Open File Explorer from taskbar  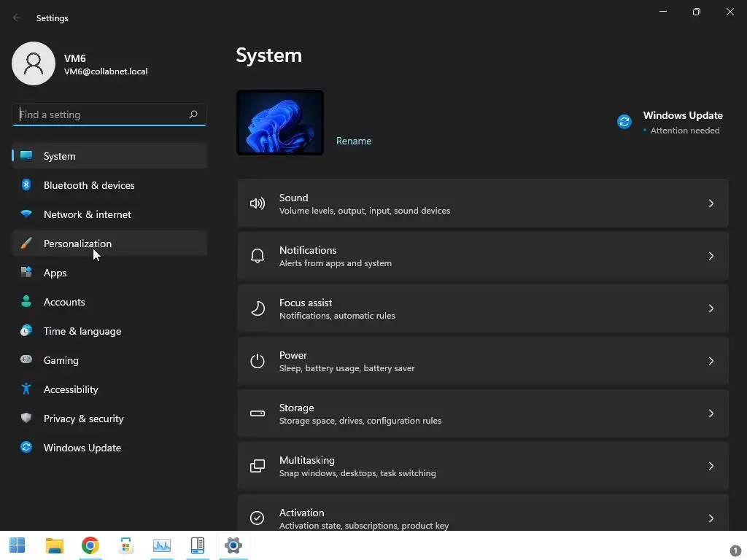pyautogui.click(x=54, y=545)
